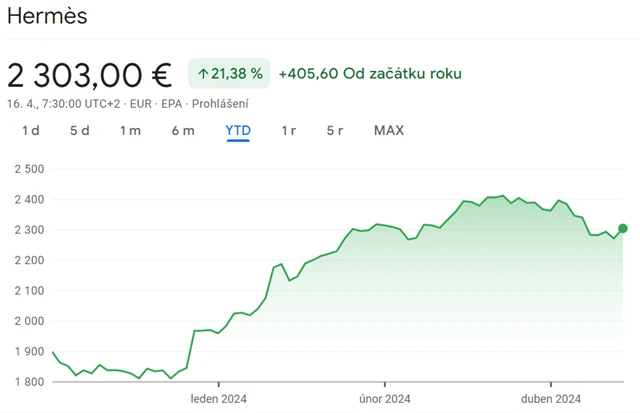
Task: View the 5 r price history
Action: point(335,131)
